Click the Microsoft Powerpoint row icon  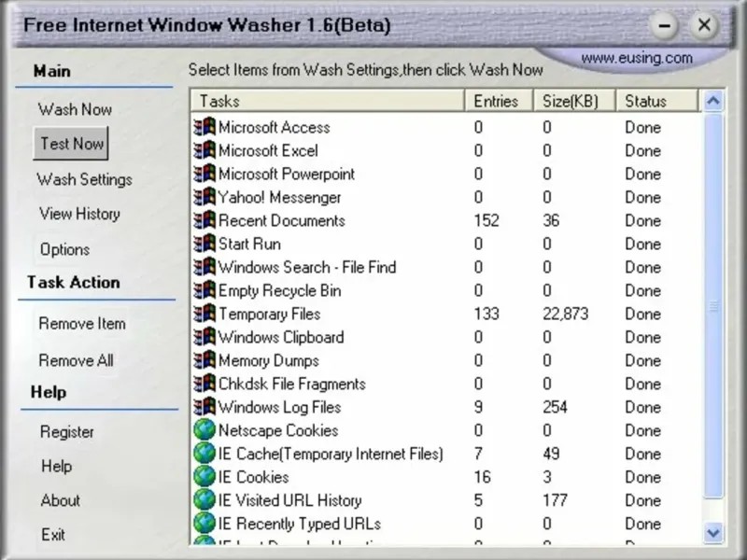point(204,174)
